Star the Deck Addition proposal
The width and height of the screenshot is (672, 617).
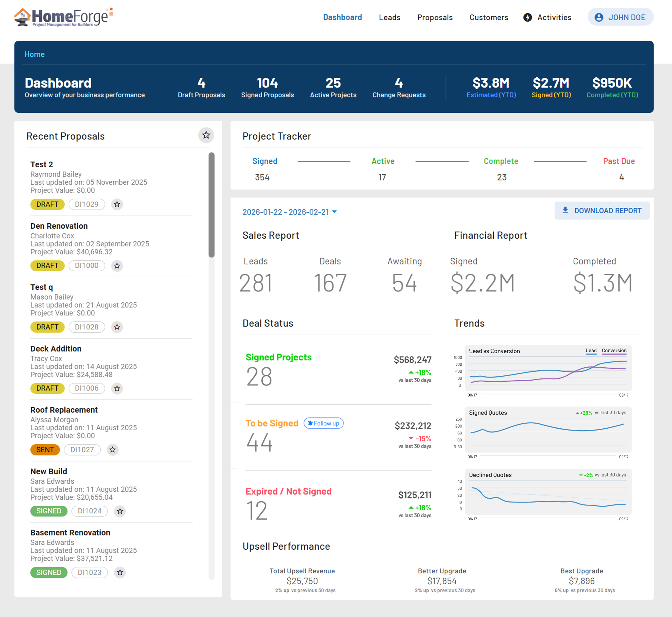[x=117, y=388]
